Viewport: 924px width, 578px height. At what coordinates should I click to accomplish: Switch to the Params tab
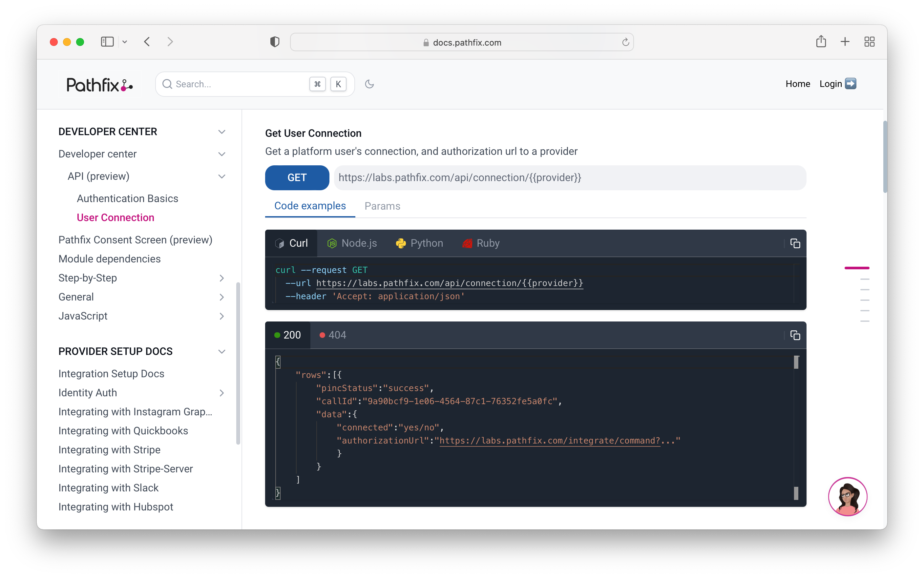(x=382, y=206)
